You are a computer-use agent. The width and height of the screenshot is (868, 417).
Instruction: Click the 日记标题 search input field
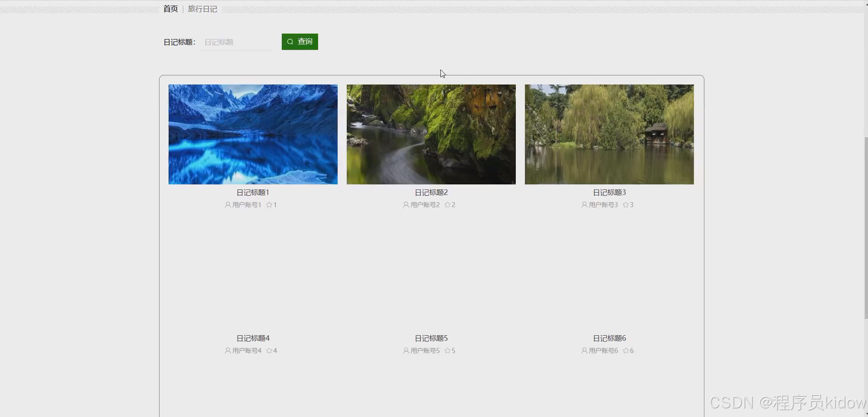point(236,41)
